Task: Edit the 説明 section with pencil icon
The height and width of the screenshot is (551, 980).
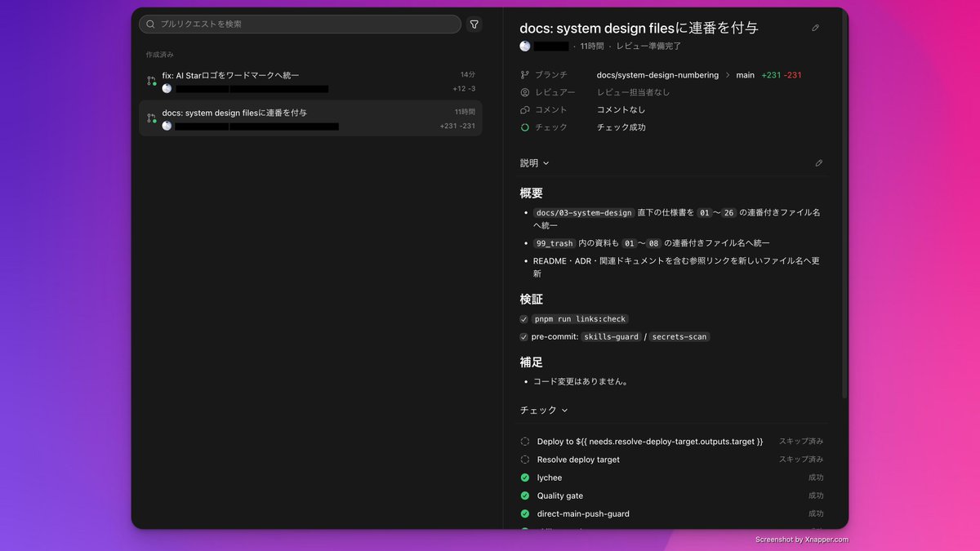Action: [x=818, y=163]
